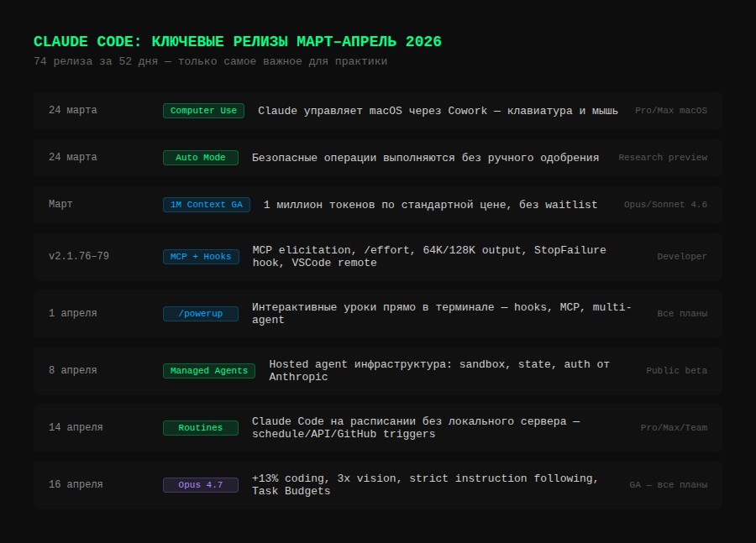Click the date '14 апреля'
The height and width of the screenshot is (543, 756).
pos(76,427)
